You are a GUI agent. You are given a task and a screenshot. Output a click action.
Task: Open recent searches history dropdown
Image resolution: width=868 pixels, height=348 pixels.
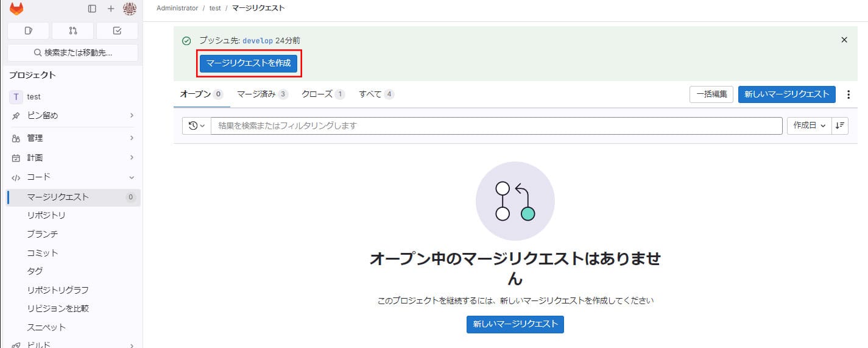[x=196, y=126]
